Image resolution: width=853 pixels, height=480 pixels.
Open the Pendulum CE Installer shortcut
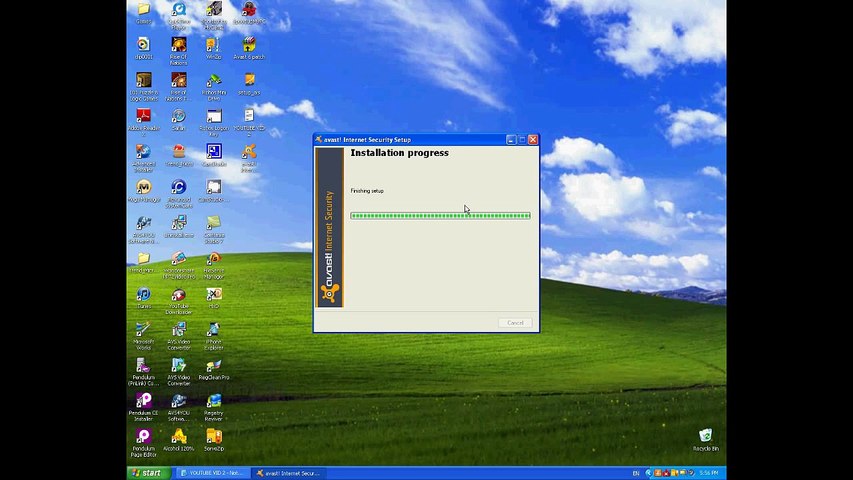tap(144, 407)
